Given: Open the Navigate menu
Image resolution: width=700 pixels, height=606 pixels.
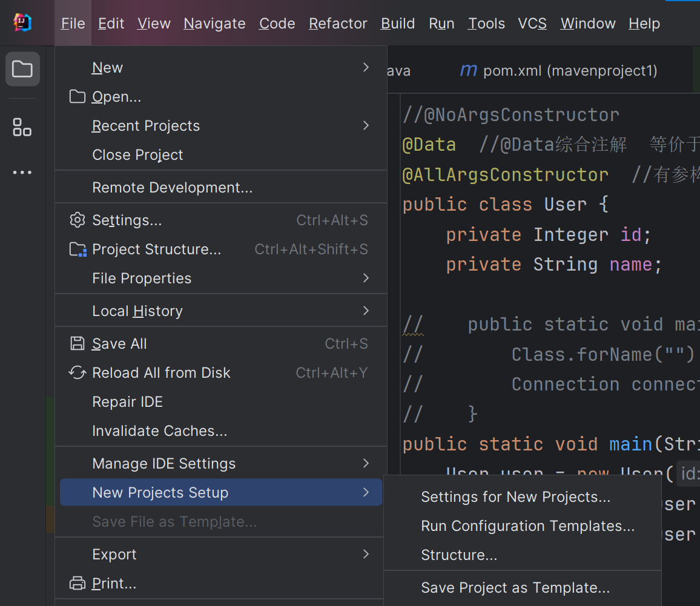Looking at the screenshot, I should (214, 24).
